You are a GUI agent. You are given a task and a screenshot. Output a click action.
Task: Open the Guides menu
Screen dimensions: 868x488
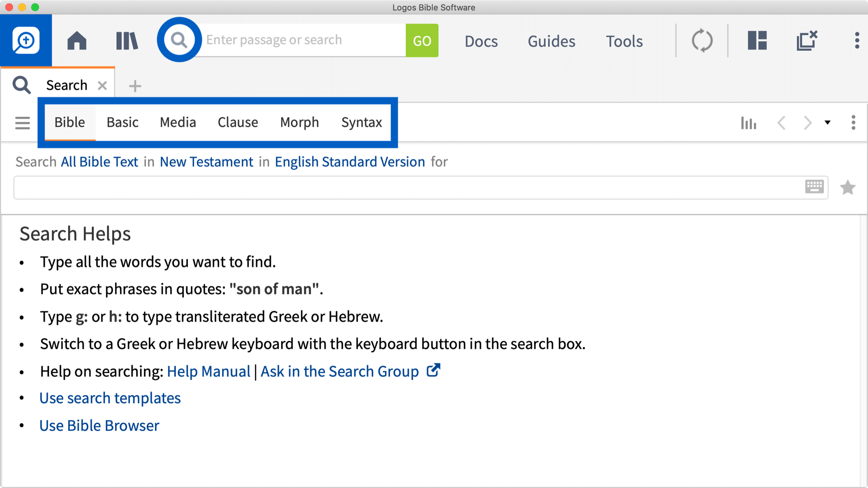[x=551, y=41]
